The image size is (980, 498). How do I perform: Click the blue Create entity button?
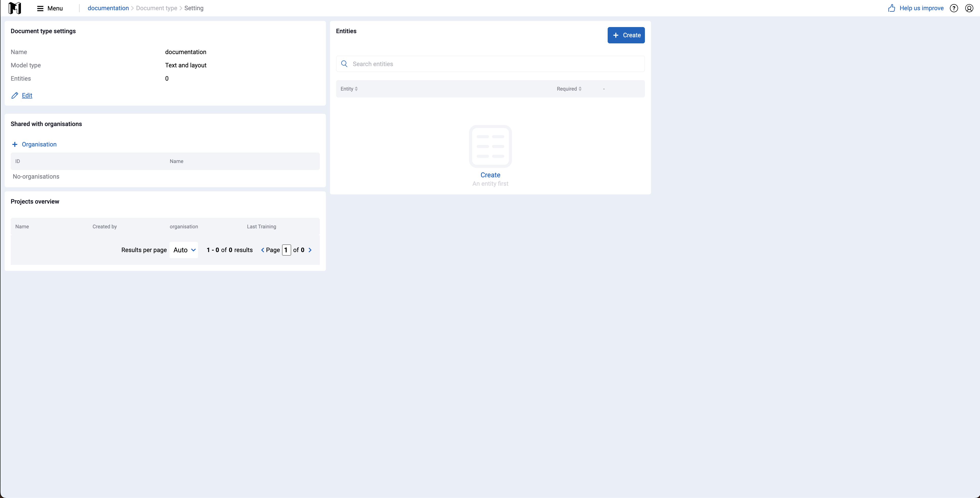coord(626,35)
